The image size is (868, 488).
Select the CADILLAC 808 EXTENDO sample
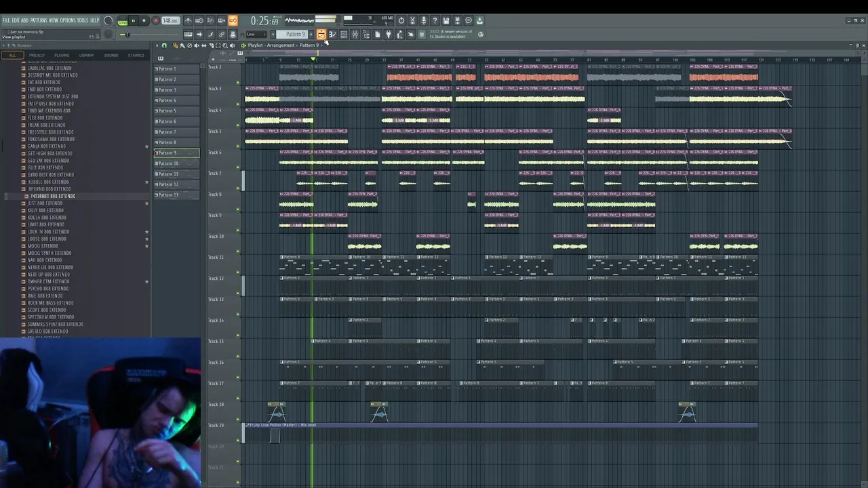pos(50,68)
